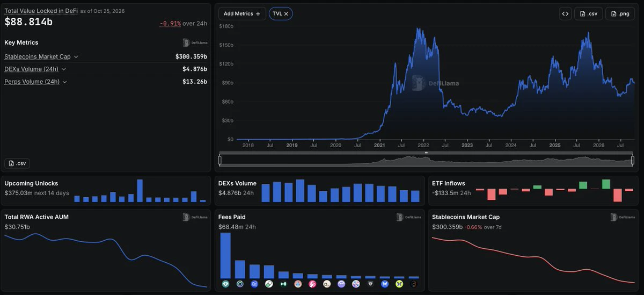
Task: Click the black-orange swirl icon under Fees Paid
Action: [x=414, y=284]
